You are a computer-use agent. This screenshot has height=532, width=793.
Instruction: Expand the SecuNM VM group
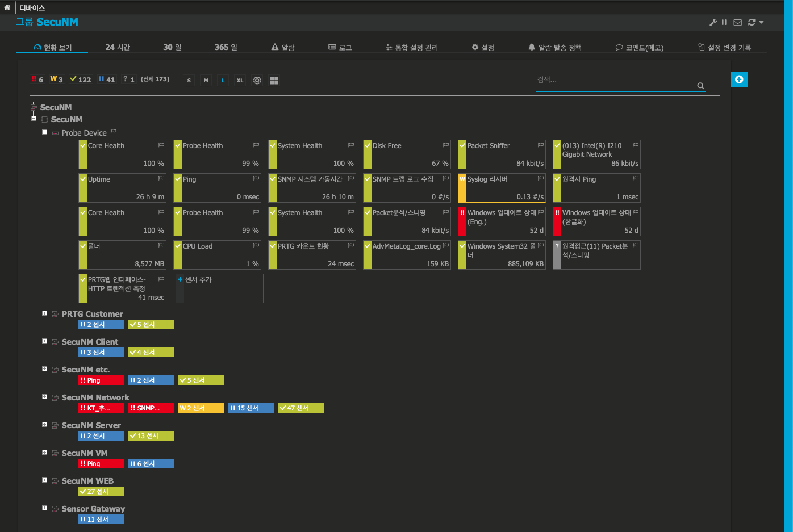pyautogui.click(x=44, y=453)
